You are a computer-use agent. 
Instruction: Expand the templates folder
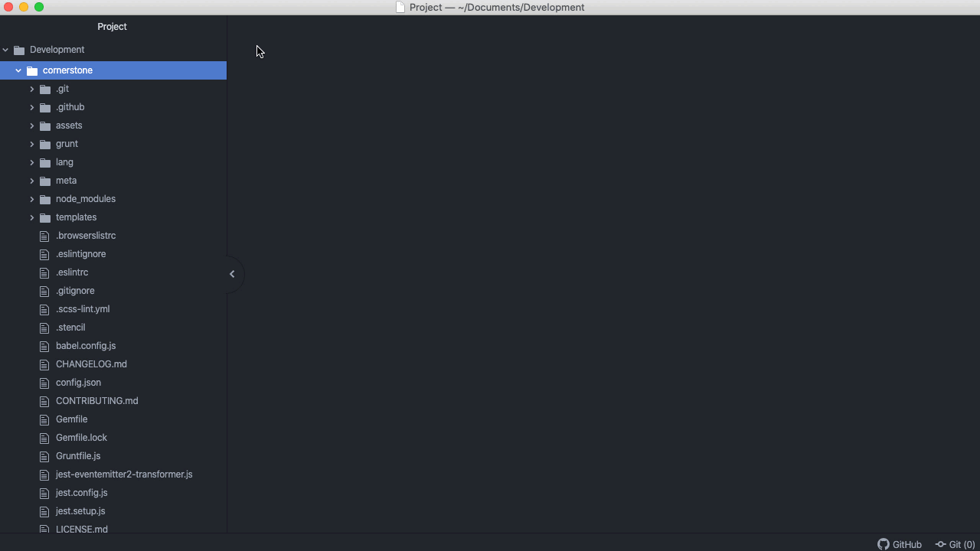pos(31,217)
